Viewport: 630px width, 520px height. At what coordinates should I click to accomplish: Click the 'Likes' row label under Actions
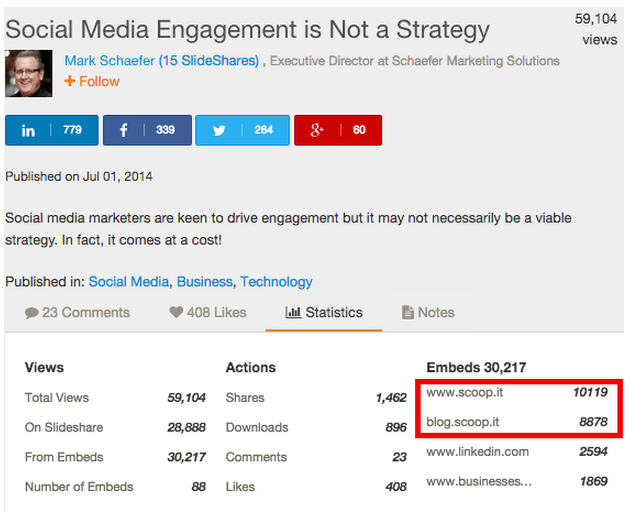tap(240, 487)
